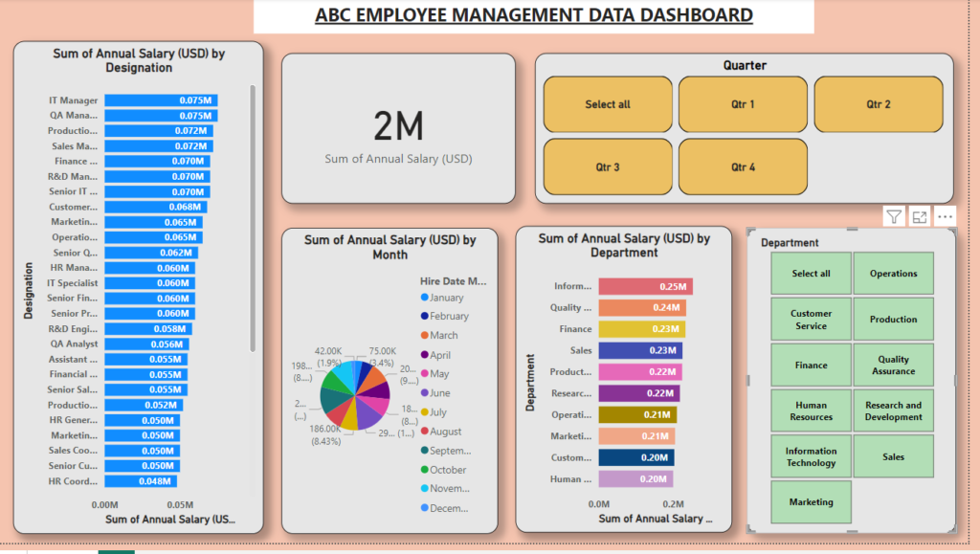
Task: Open focus mode for the Department slicer
Action: click(920, 217)
